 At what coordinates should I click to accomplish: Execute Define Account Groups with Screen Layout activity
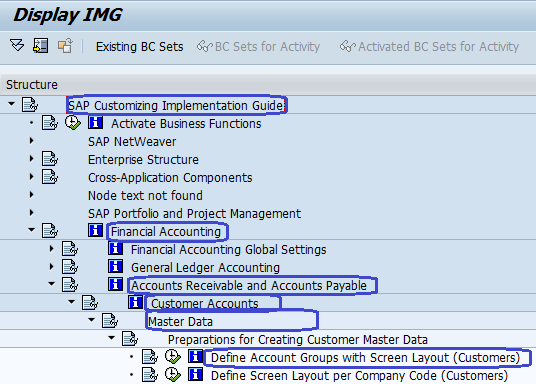(173, 357)
